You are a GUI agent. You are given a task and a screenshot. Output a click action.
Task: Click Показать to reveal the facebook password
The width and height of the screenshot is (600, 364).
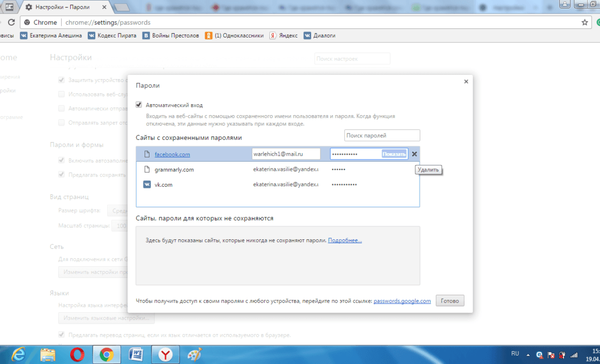394,154
